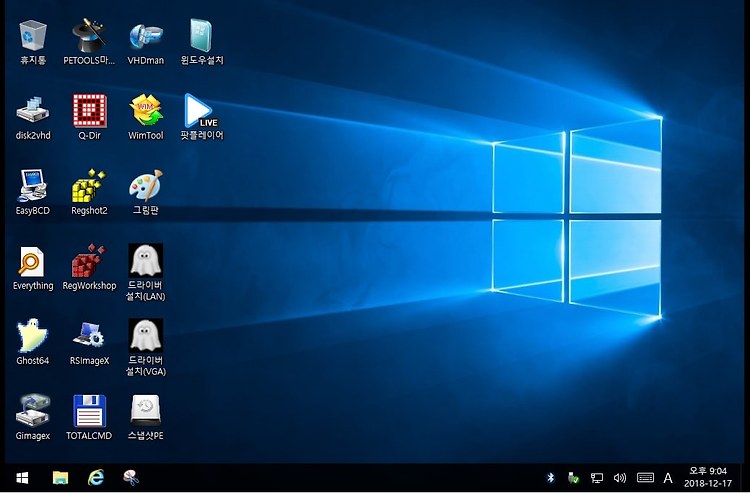
Task: Open the RSImageX icon
Action: [x=89, y=342]
